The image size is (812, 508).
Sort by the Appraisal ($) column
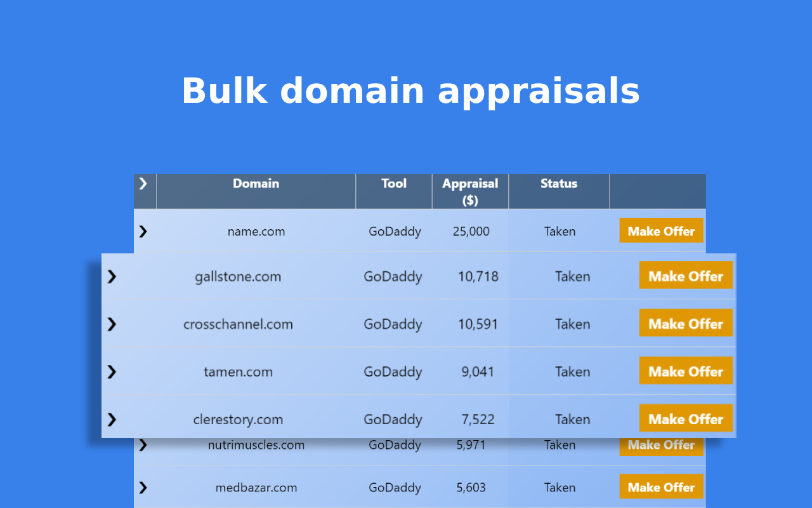(470, 191)
